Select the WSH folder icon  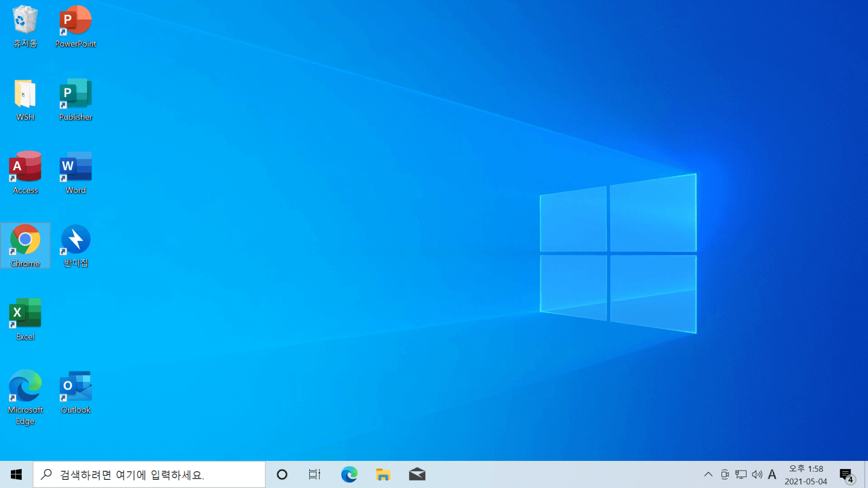[x=25, y=100]
